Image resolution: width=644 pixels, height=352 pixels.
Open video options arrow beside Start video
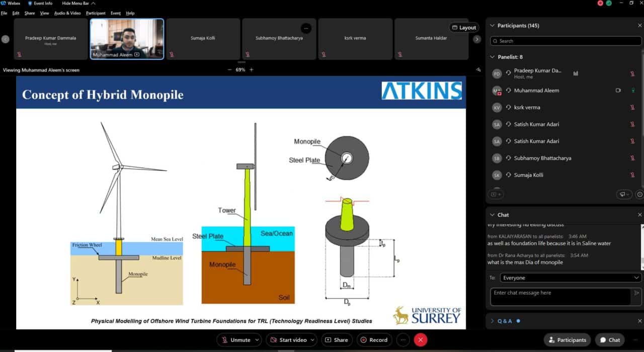click(x=313, y=340)
